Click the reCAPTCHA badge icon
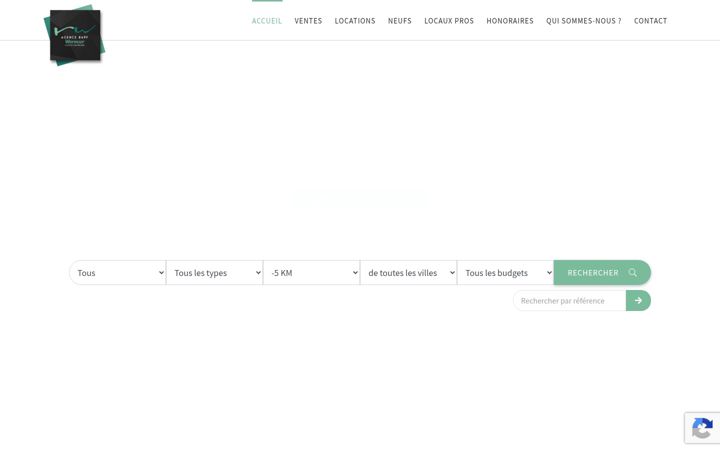 point(702,428)
